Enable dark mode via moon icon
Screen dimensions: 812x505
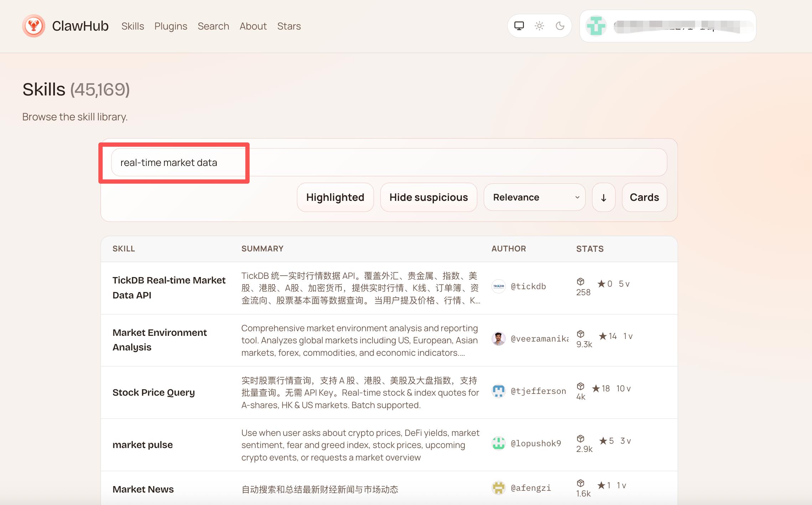pyautogui.click(x=560, y=26)
